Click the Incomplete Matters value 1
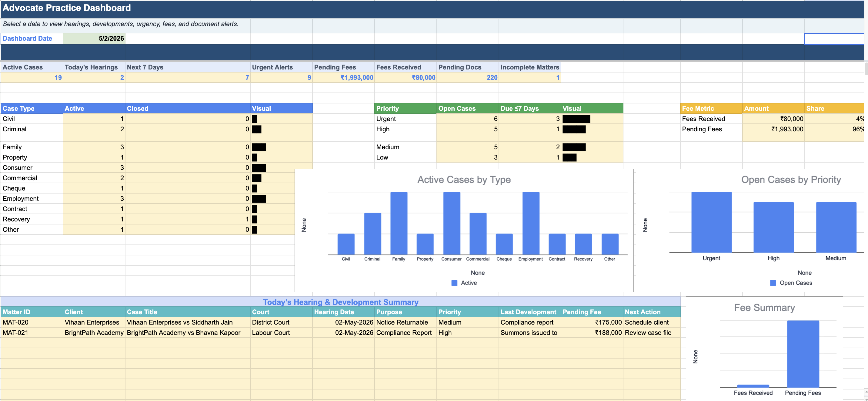This screenshot has height=401, width=868. point(530,78)
